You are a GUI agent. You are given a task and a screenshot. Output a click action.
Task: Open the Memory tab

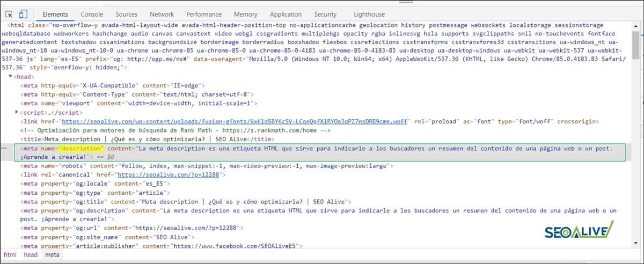point(245,14)
